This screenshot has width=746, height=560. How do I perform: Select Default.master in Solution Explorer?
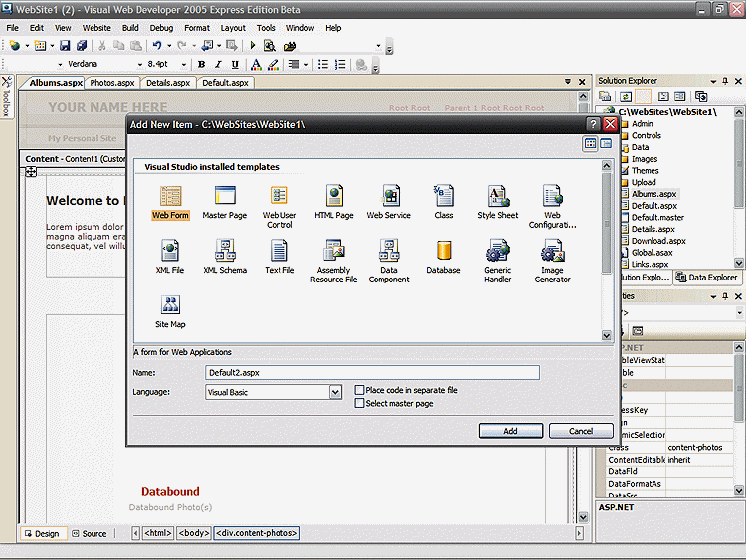[657, 218]
